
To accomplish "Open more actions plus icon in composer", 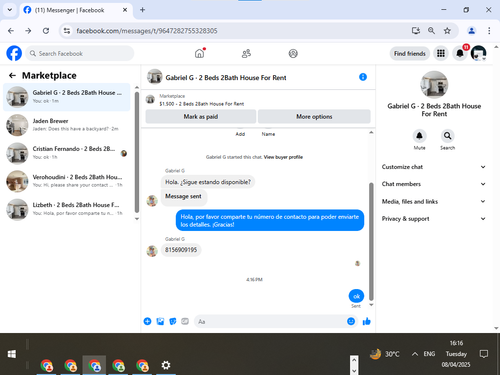I will click(147, 321).
